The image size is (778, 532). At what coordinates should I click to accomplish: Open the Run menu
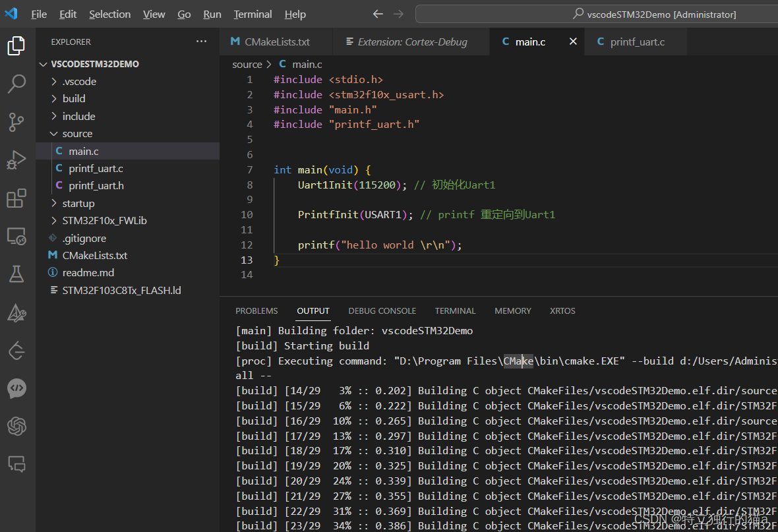click(211, 14)
